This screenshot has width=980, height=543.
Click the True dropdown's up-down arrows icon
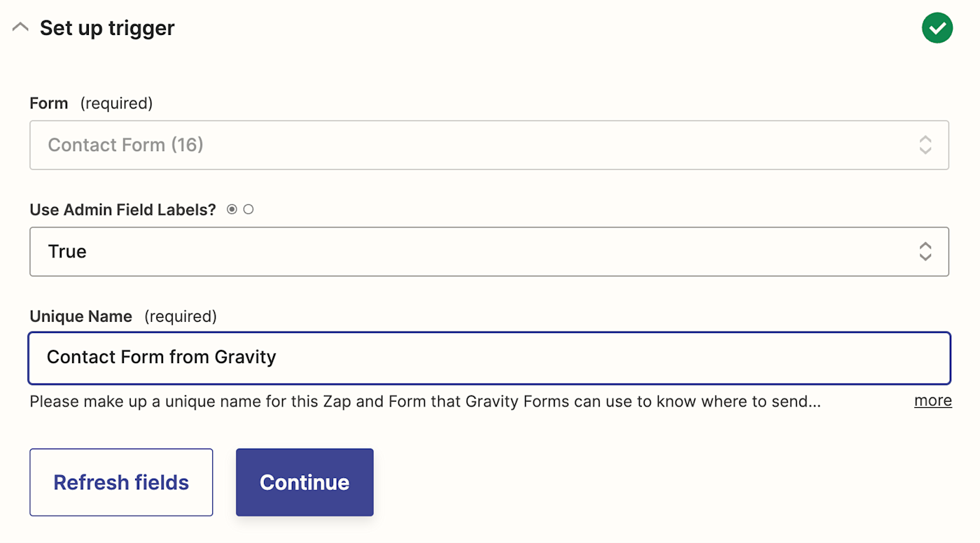(x=925, y=251)
